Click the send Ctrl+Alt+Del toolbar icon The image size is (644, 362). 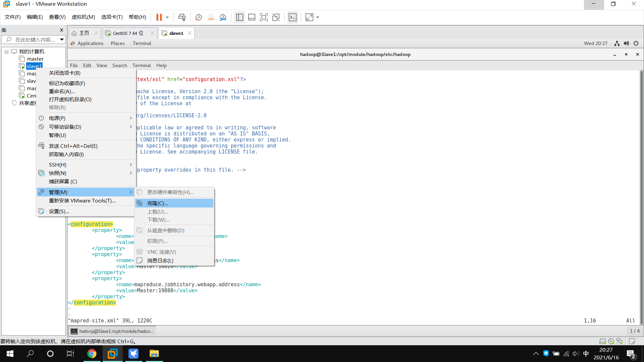(182, 17)
